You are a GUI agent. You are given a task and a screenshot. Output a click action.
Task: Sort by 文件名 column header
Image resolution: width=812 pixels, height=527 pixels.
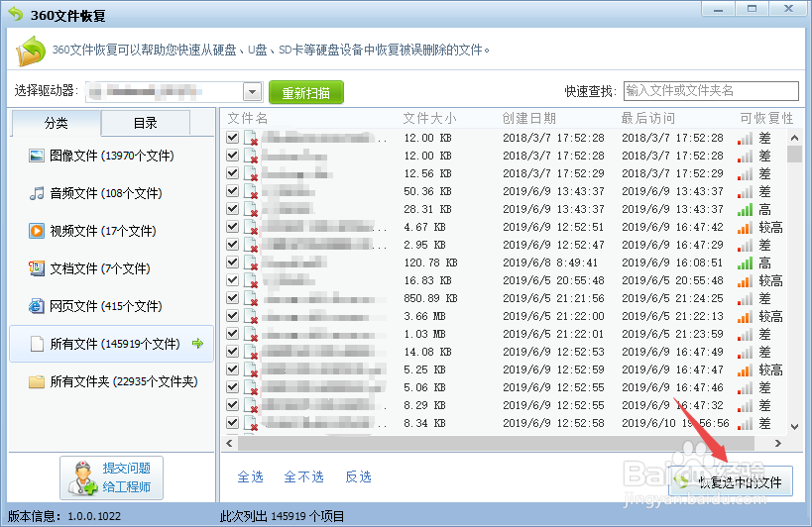[248, 119]
